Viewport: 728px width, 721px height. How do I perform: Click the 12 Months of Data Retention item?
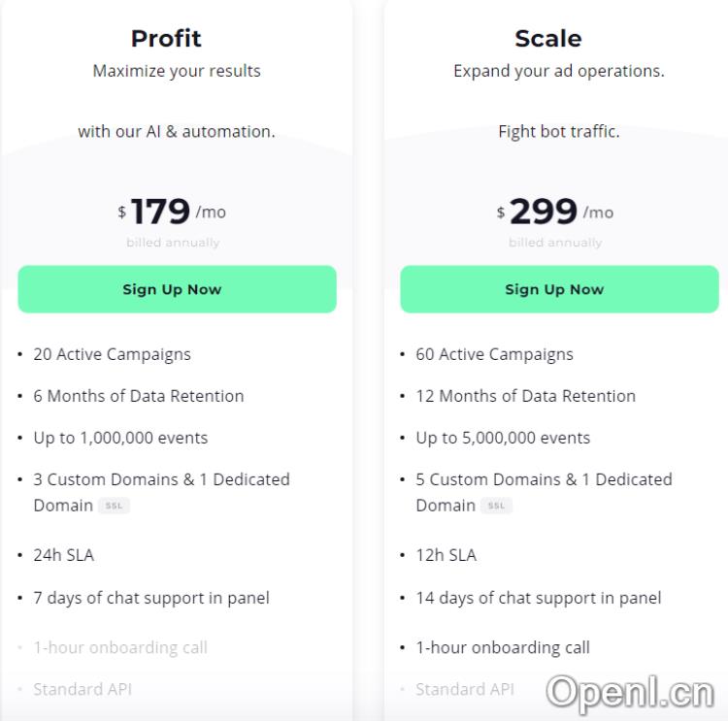click(525, 396)
